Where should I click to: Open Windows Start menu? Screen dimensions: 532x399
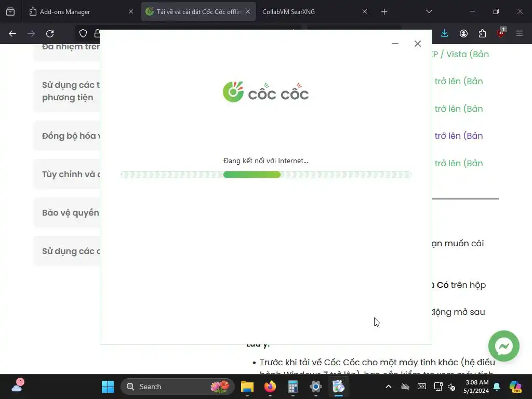point(108,387)
